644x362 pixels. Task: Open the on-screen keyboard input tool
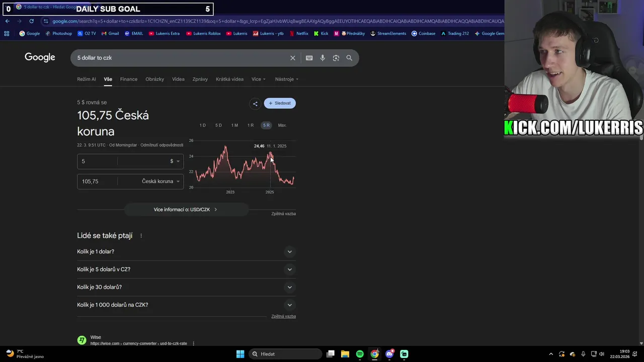click(x=309, y=58)
